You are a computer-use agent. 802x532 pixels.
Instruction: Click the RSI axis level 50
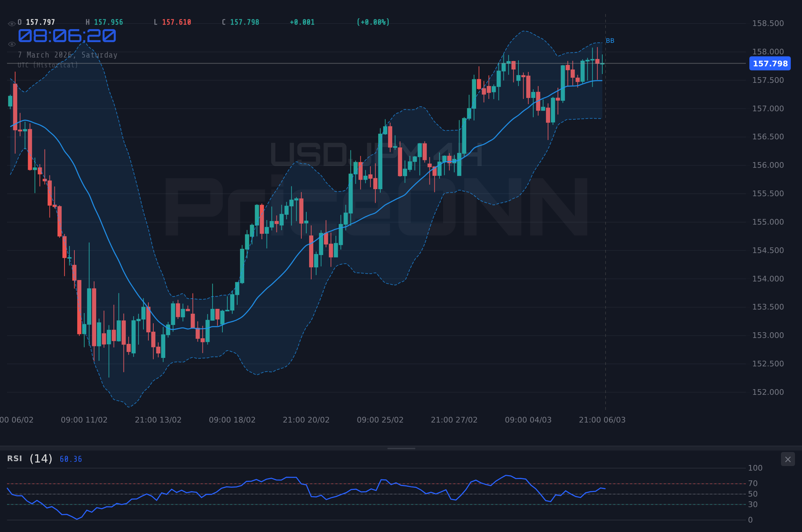[753, 494]
